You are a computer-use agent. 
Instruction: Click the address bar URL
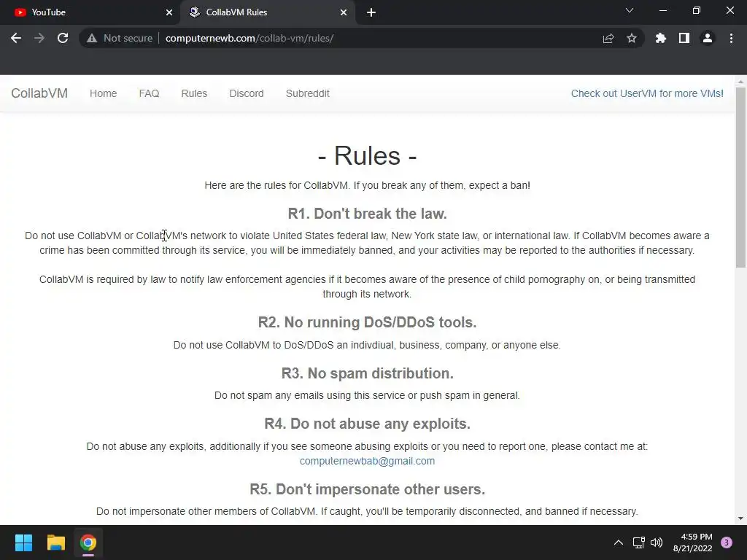(x=249, y=38)
